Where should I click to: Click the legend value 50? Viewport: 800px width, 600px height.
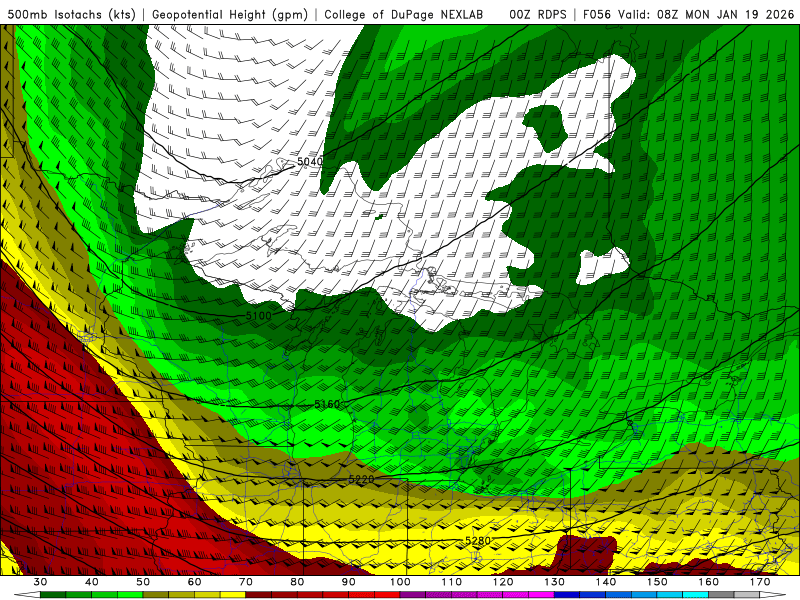click(143, 582)
